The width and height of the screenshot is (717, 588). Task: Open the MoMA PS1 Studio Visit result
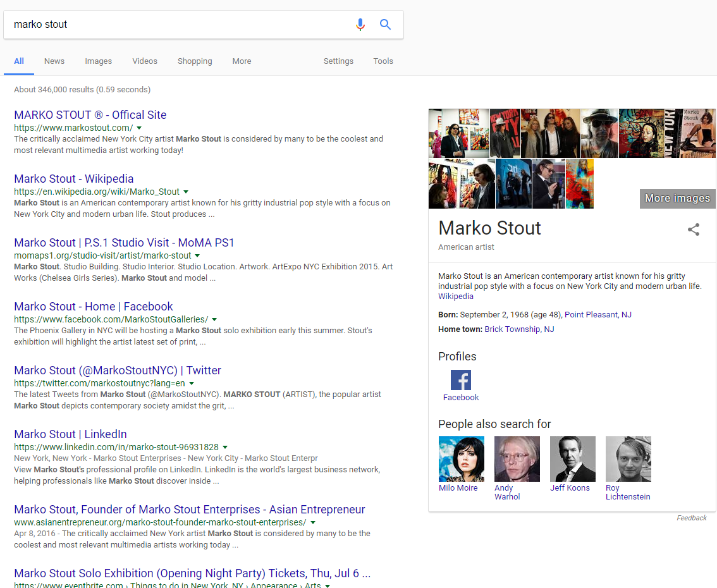click(x=124, y=243)
